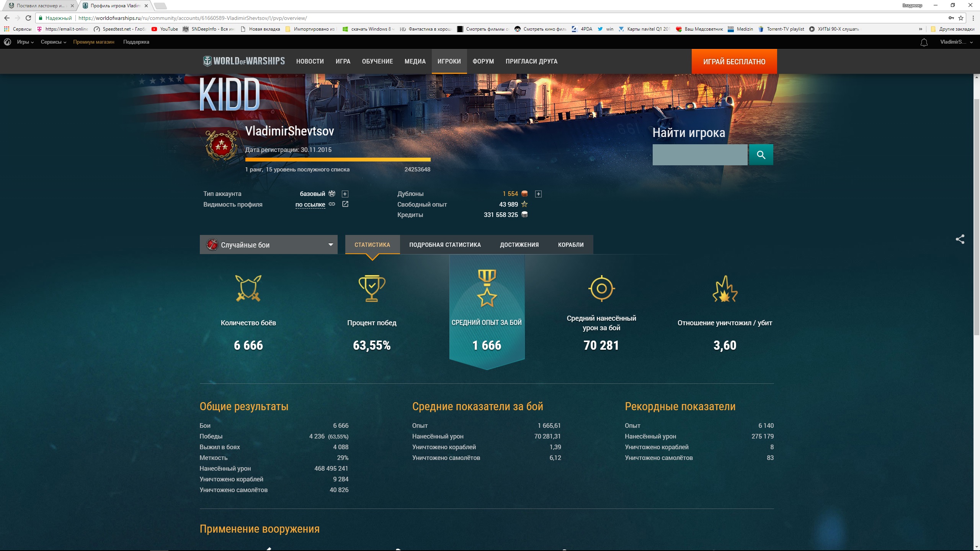
Task: Click the World of Warships logo
Action: 244,61
